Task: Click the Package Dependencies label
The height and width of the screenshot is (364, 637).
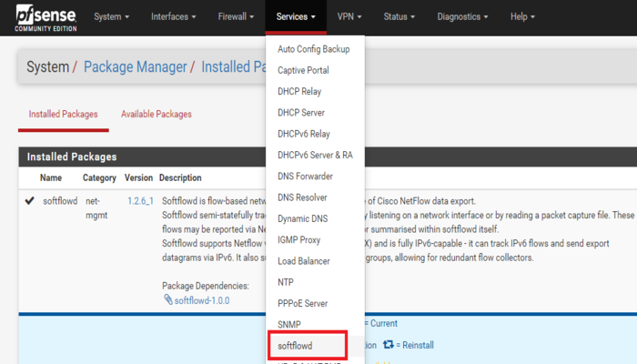Action: (206, 286)
